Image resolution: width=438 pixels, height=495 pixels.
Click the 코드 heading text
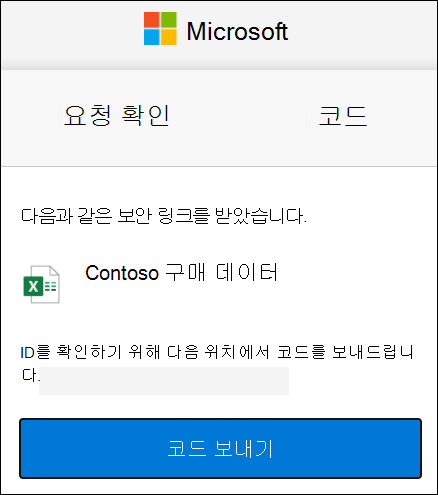pos(343,116)
